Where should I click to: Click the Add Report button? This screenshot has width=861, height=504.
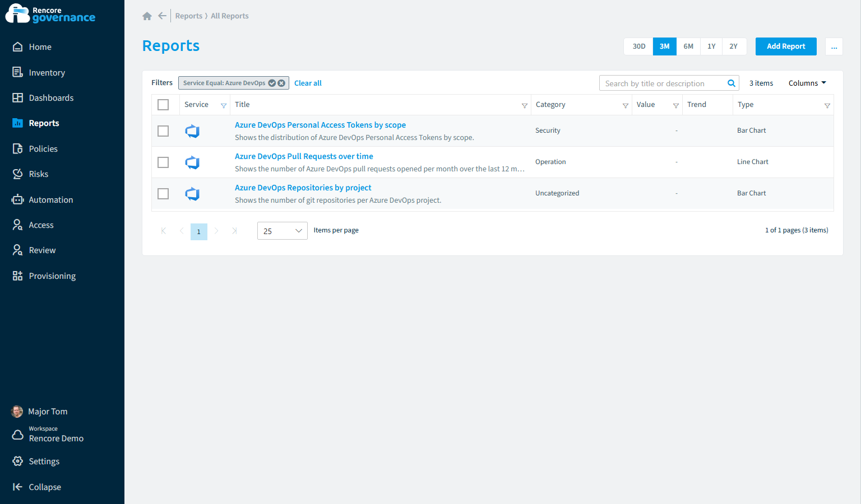pyautogui.click(x=786, y=46)
